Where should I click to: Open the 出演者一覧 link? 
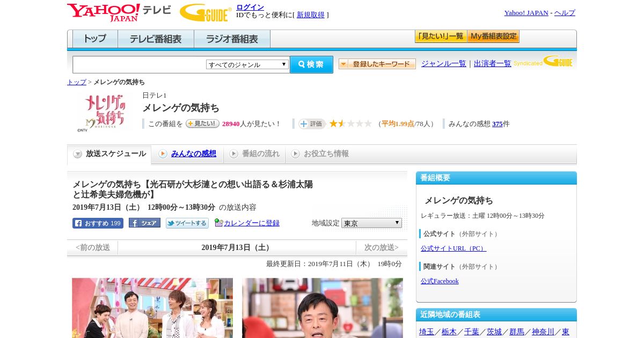click(x=493, y=64)
